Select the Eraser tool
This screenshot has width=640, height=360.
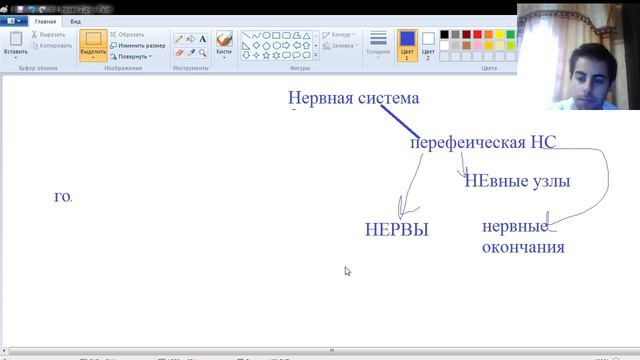(x=179, y=53)
